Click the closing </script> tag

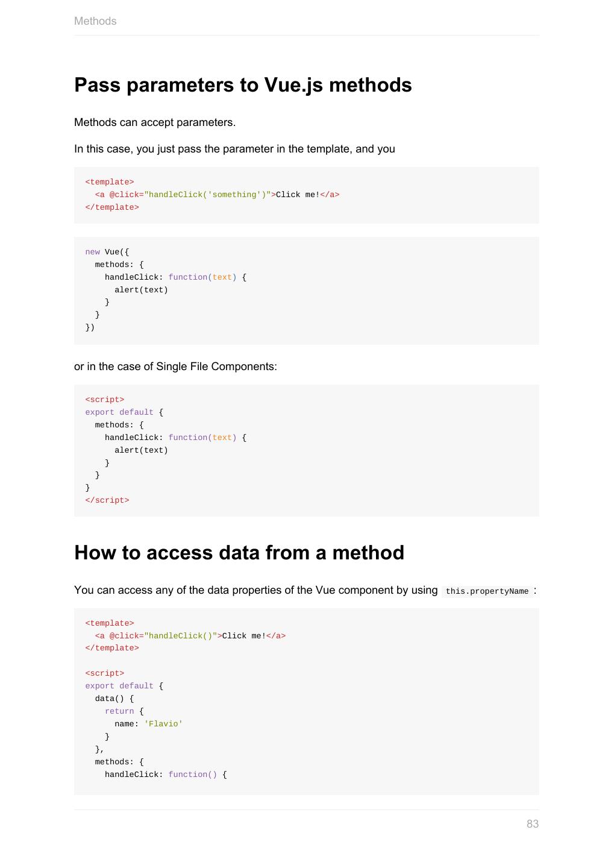coord(107,500)
